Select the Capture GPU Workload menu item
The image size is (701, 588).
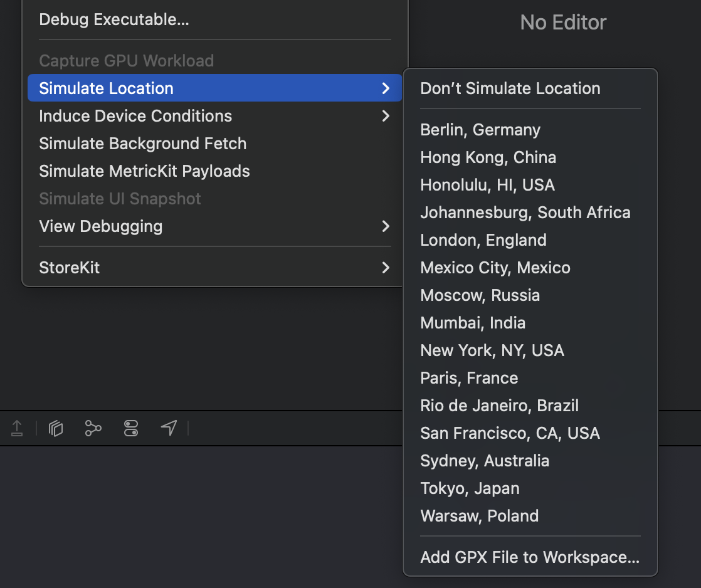(215, 61)
